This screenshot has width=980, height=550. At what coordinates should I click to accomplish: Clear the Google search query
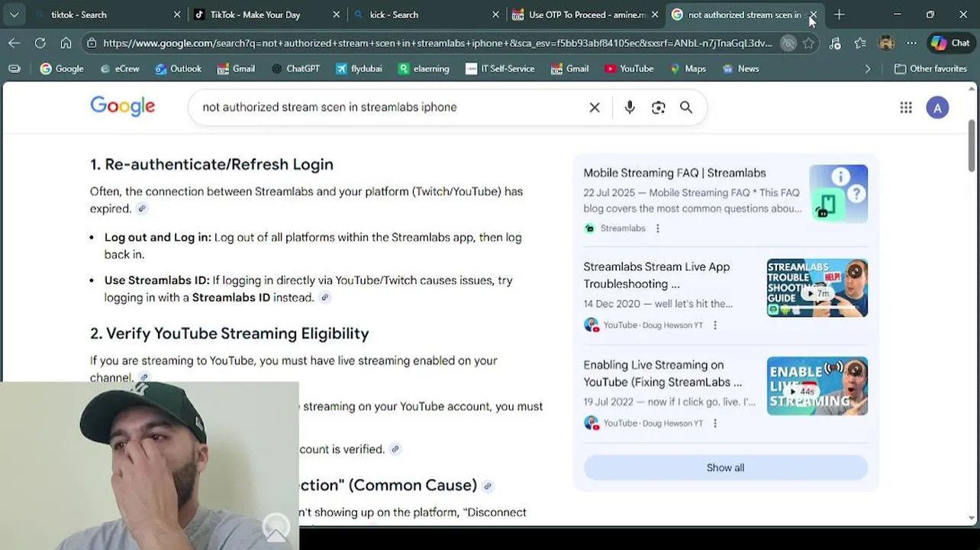[595, 108]
